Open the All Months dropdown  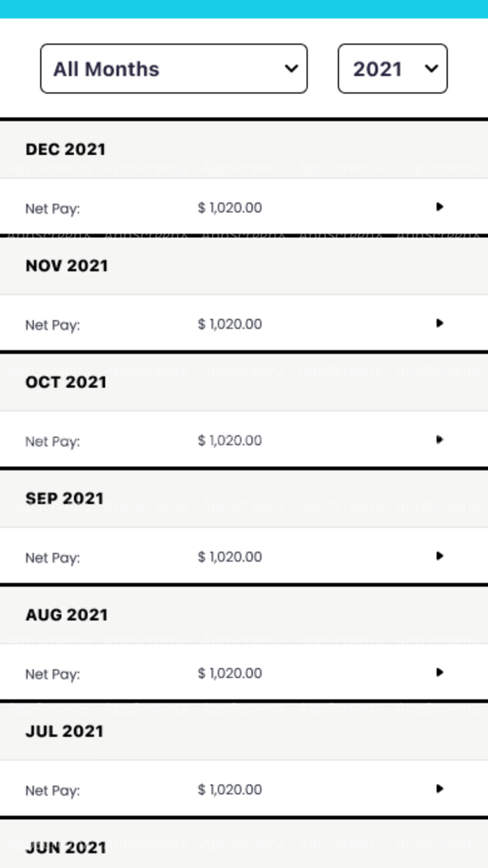[174, 68]
